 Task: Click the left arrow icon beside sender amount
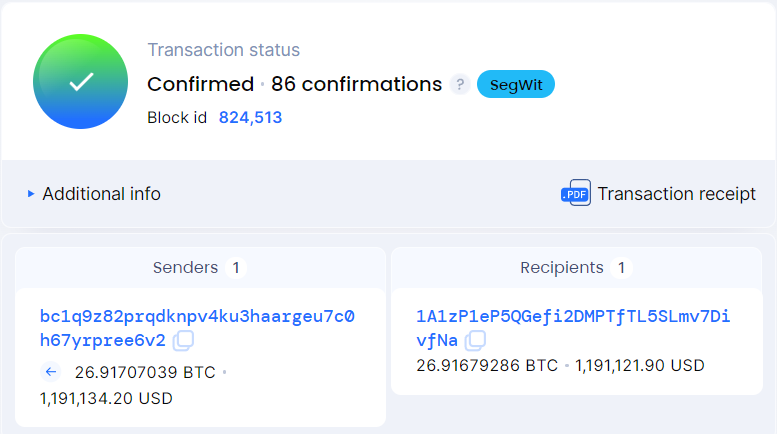(51, 373)
